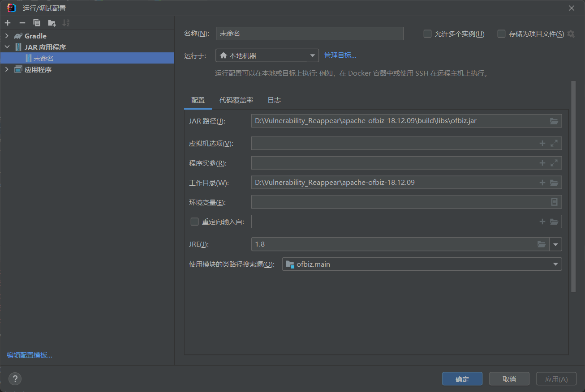Click the 应用程序 node icon

[18, 69]
